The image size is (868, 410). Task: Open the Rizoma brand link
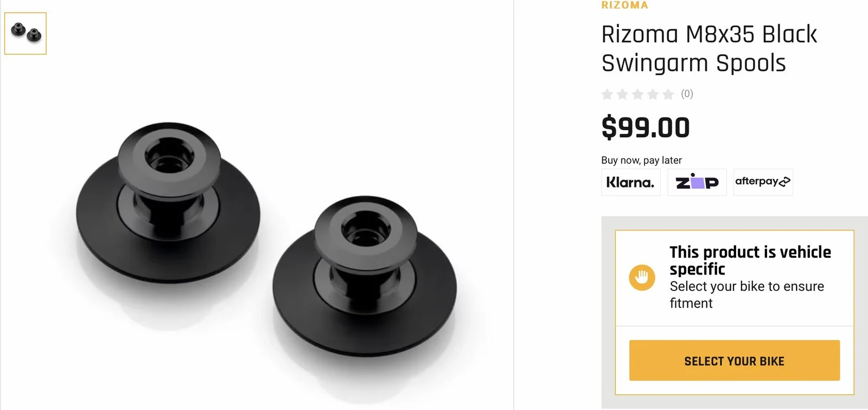point(624,5)
